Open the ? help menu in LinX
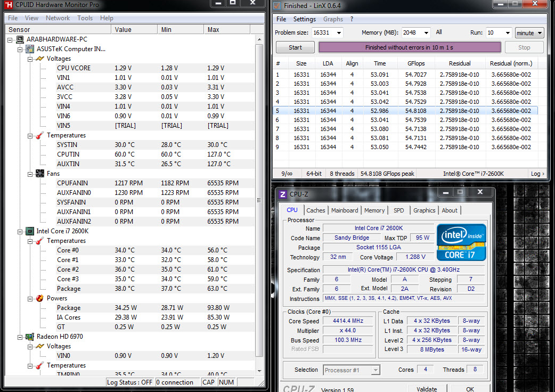555x392 pixels. (x=352, y=19)
